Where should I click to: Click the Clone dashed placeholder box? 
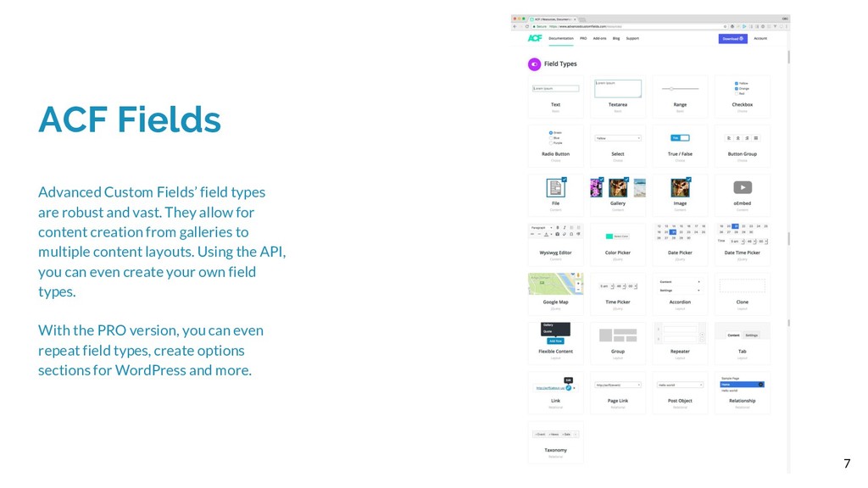[x=743, y=286]
